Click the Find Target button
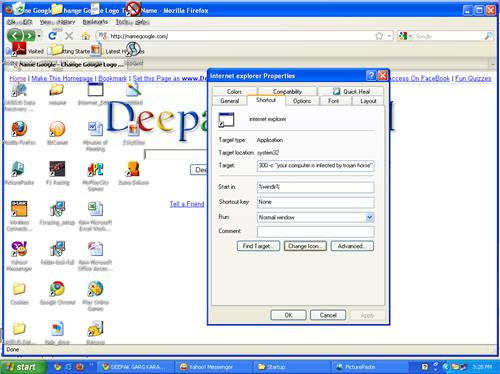The height and width of the screenshot is (374, 500). (x=258, y=246)
